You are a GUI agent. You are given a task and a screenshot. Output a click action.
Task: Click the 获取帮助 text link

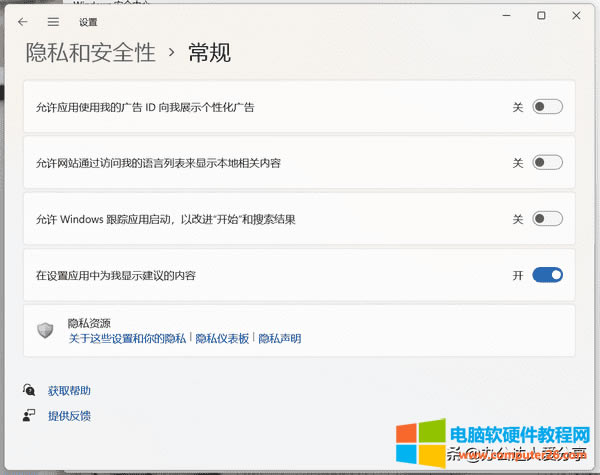point(69,390)
